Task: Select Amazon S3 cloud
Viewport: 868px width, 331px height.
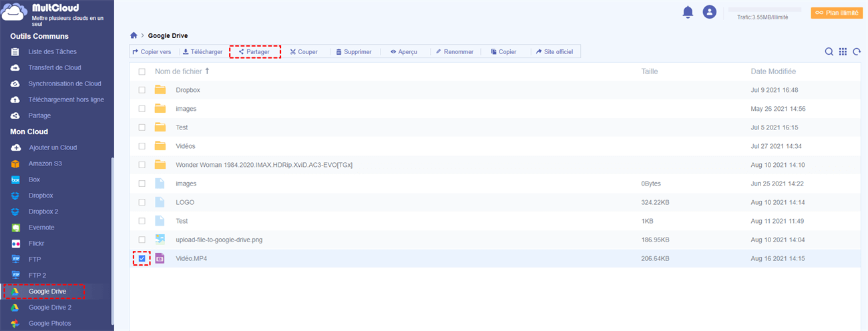Action: [45, 163]
